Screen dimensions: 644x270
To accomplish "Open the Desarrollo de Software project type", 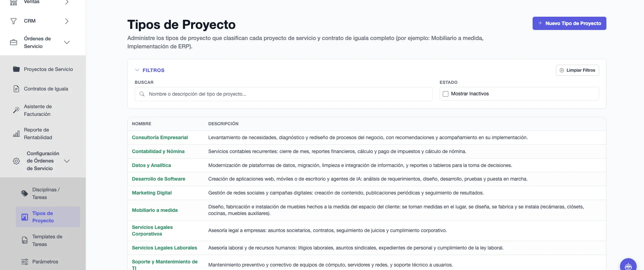I will click(x=158, y=179).
